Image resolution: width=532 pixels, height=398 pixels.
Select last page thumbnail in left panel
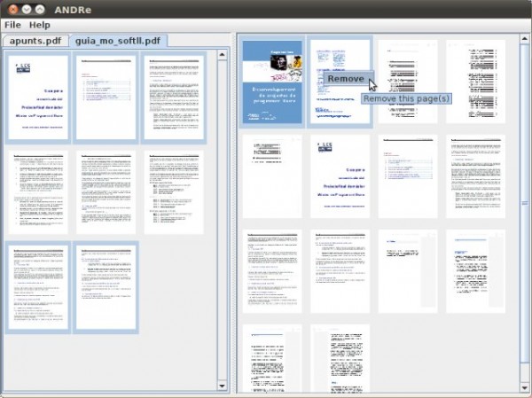[106, 287]
